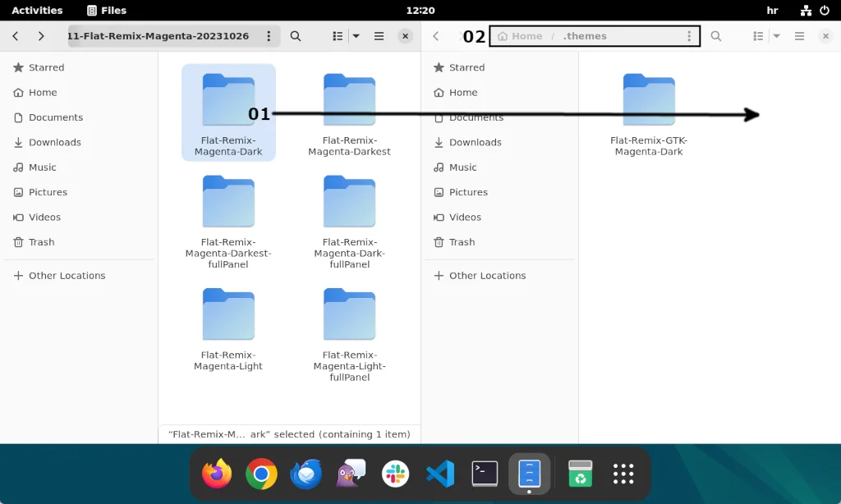Image resolution: width=841 pixels, height=504 pixels.
Task: Open Other Locations in the left sidebar
Action: pyautogui.click(x=67, y=275)
